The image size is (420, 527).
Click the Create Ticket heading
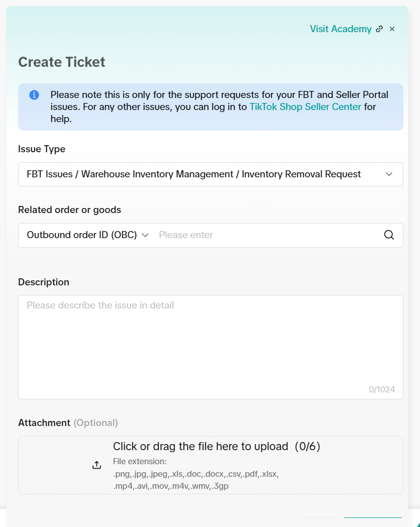(62, 62)
